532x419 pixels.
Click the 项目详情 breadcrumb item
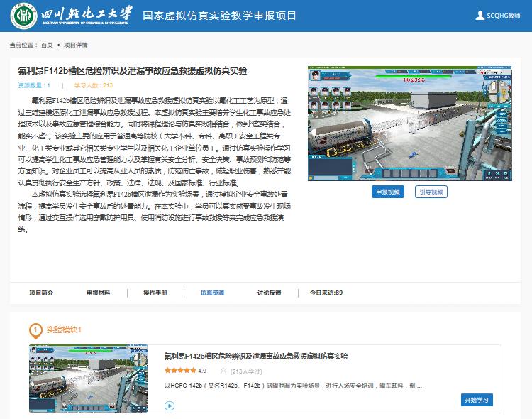(x=75, y=45)
